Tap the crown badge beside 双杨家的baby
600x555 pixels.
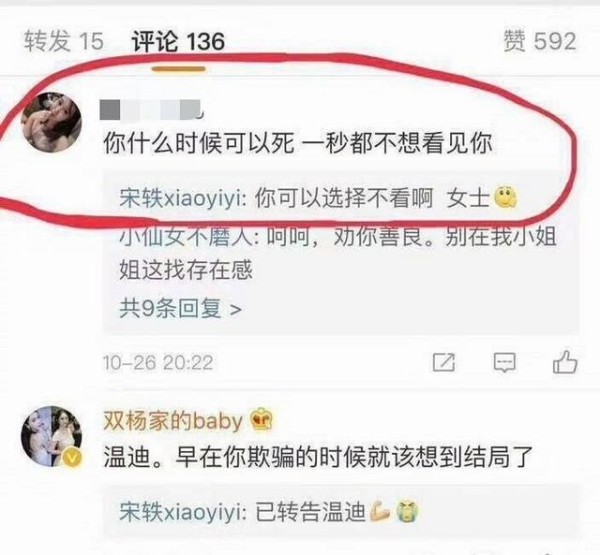click(x=261, y=420)
